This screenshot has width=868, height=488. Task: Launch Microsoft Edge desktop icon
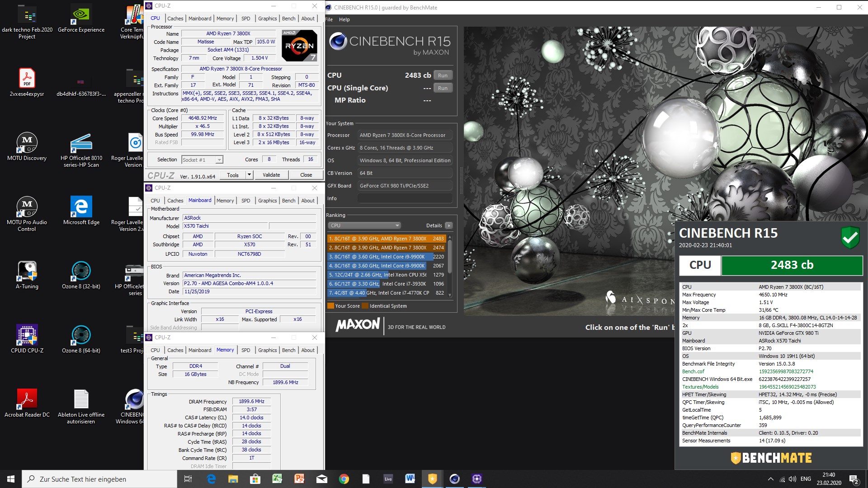coord(81,211)
